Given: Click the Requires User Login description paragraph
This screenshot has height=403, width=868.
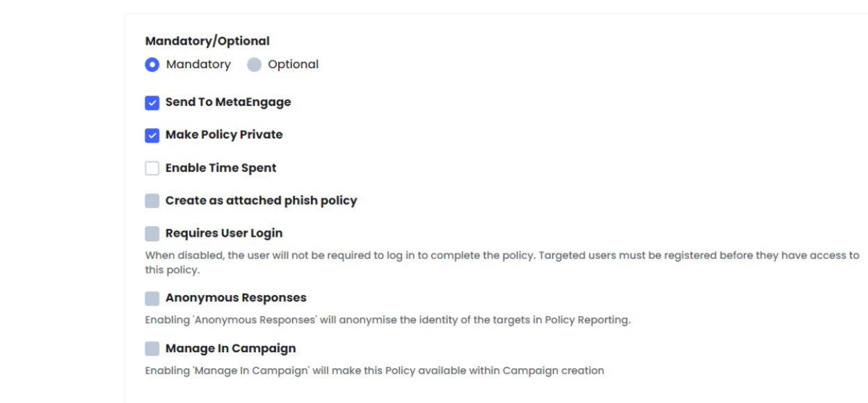Looking at the screenshot, I should pos(502,262).
